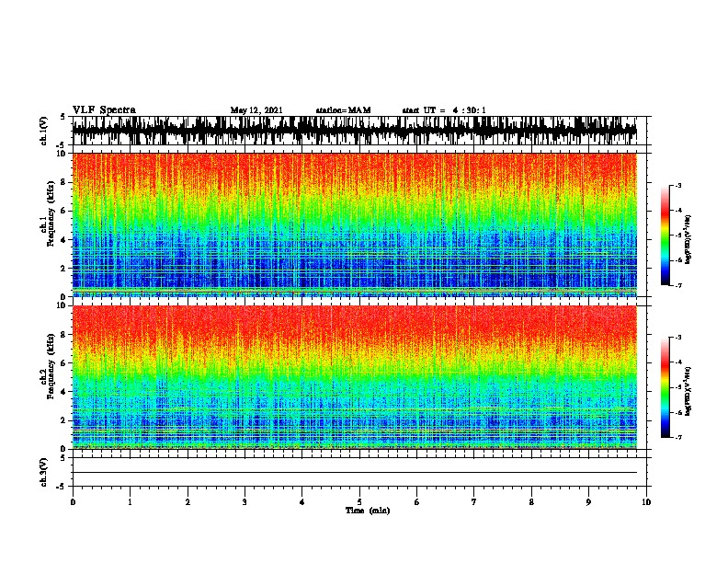Click the "-3" label on ch.1 color scale
This screenshot has height=563, width=728.
678,185
